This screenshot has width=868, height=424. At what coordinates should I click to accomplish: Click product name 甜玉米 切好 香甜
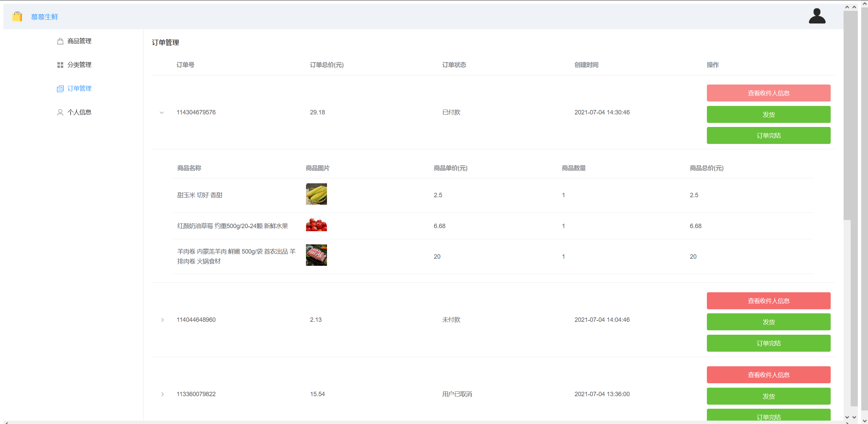[200, 195]
